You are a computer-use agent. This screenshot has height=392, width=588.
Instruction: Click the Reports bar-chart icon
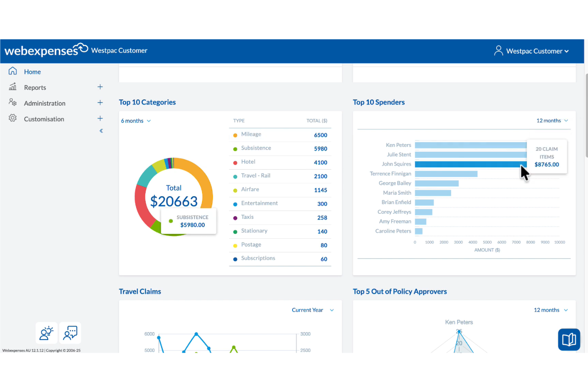(x=12, y=87)
